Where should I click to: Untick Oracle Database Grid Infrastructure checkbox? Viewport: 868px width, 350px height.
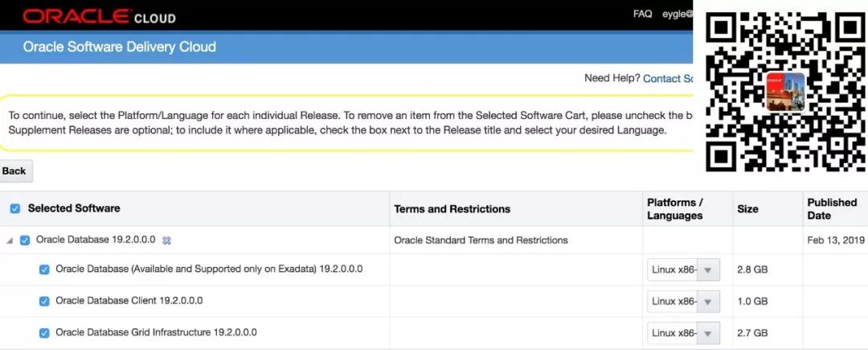[x=44, y=332]
